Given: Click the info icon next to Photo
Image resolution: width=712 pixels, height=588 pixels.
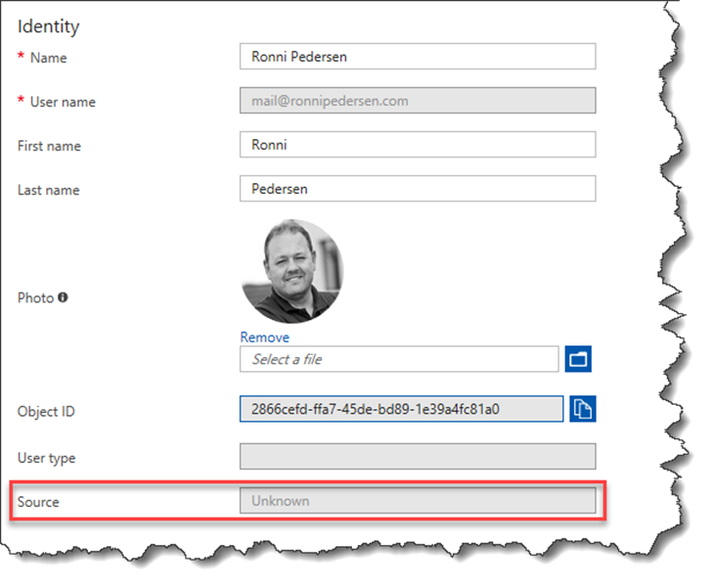Looking at the screenshot, I should coord(63,297).
